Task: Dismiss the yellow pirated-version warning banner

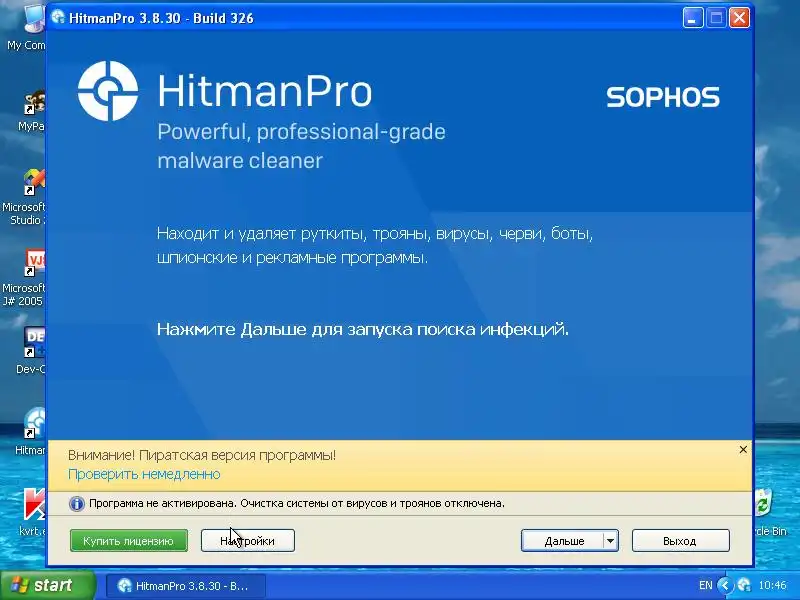Action: tap(743, 449)
